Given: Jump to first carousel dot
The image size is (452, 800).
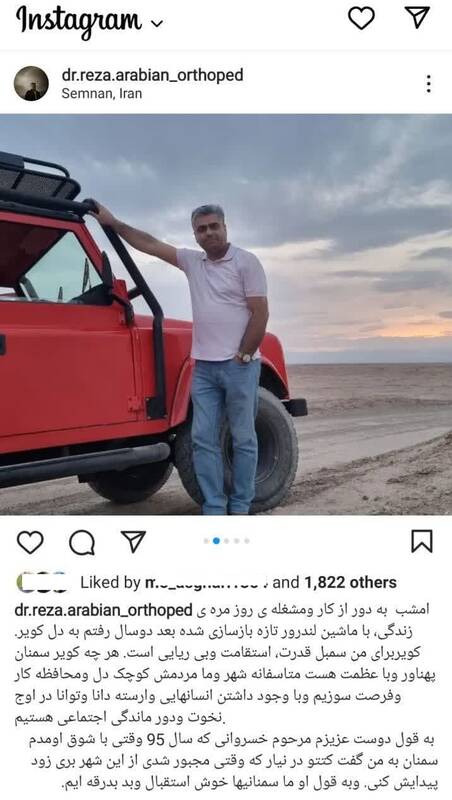Looking at the screenshot, I should tap(206, 541).
